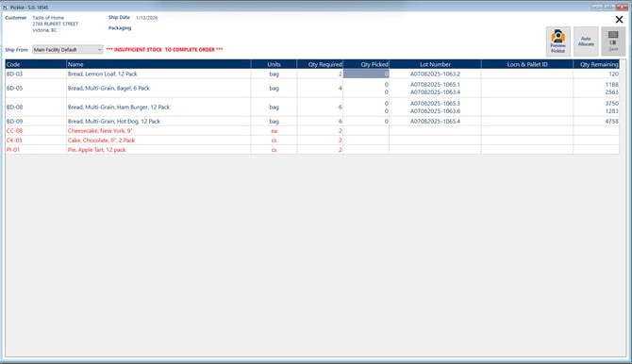Select row code BD-08
The height and width of the screenshot is (364, 632).
pyautogui.click(x=14, y=107)
